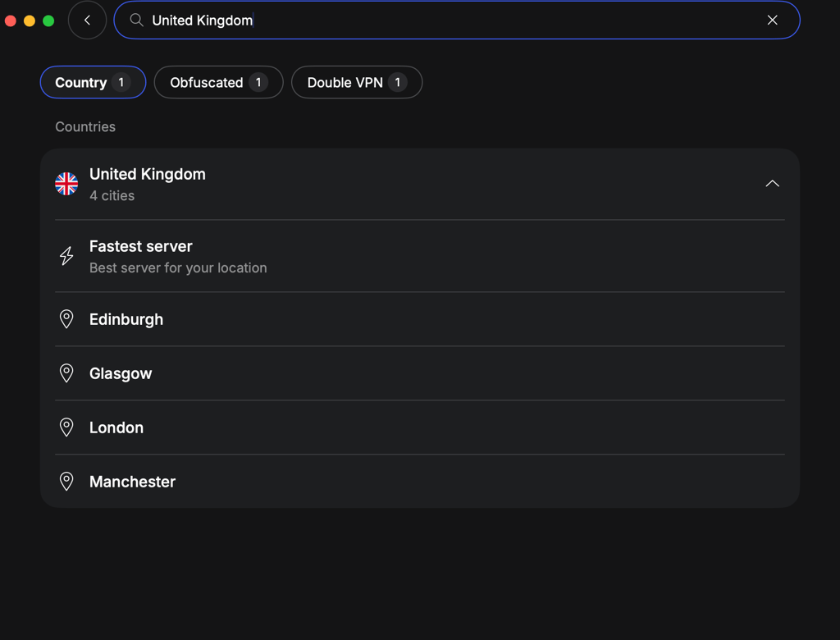Click the Double VPN tab count badge
The image size is (840, 640).
(x=398, y=83)
